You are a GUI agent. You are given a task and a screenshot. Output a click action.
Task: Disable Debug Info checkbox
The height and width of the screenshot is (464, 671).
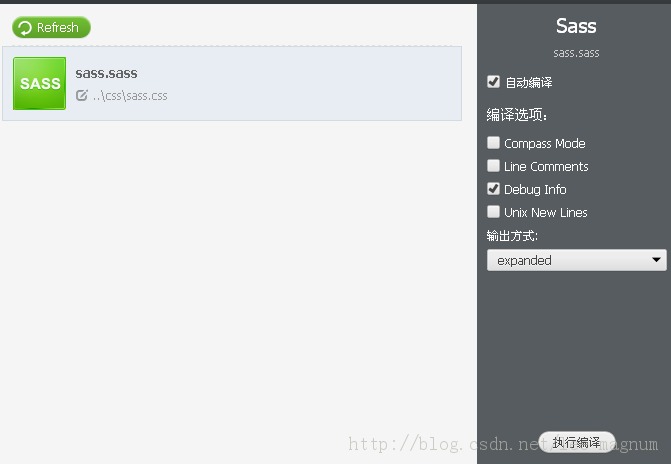pos(493,189)
